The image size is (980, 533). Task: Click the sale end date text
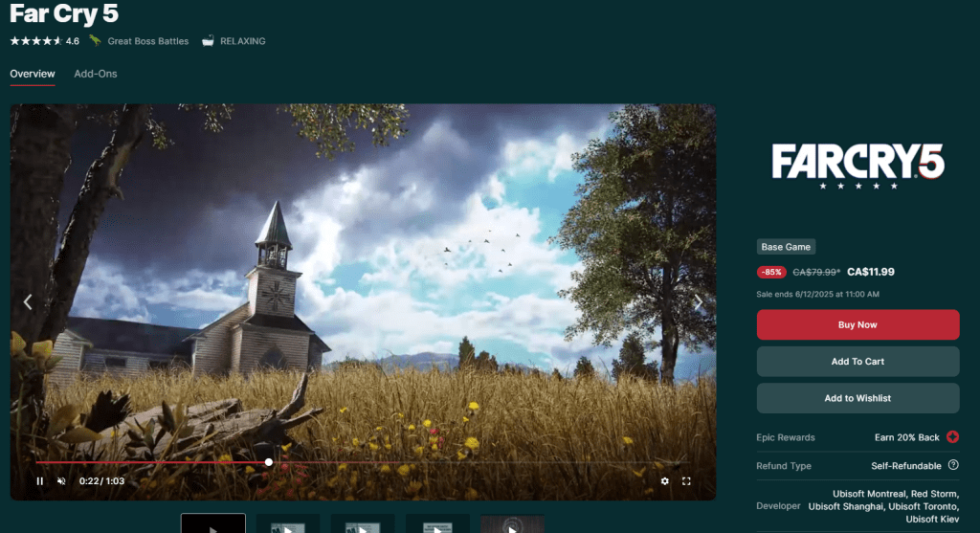click(817, 295)
